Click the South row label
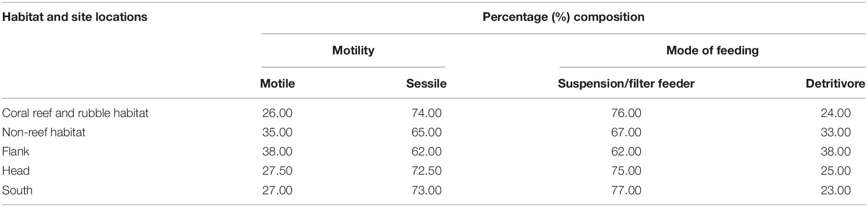 (17, 190)
